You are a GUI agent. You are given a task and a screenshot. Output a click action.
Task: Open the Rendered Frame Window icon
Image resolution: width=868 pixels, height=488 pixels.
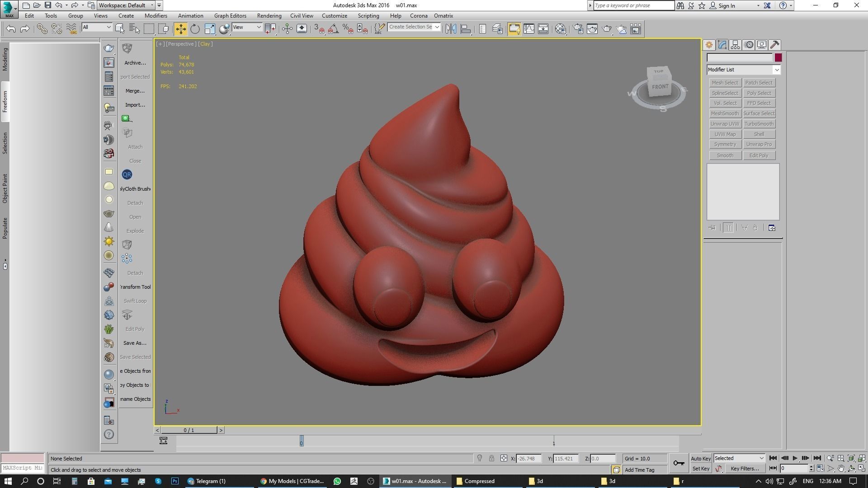point(592,29)
